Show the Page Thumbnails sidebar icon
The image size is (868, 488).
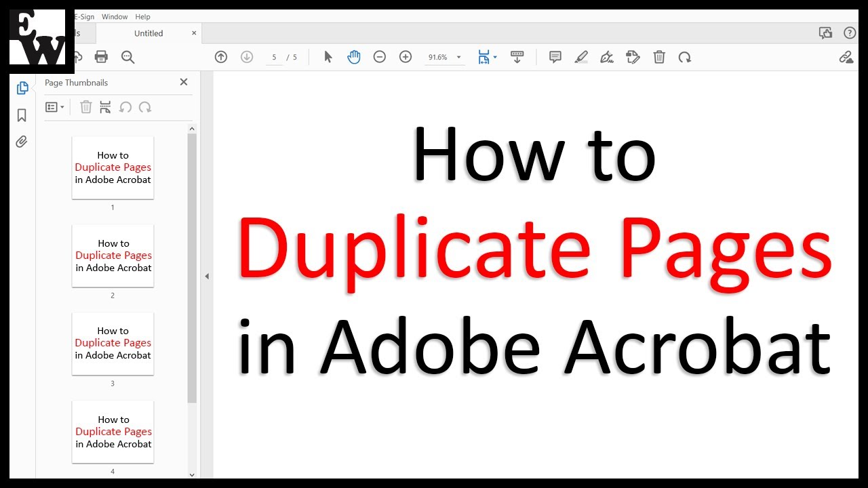[22, 88]
